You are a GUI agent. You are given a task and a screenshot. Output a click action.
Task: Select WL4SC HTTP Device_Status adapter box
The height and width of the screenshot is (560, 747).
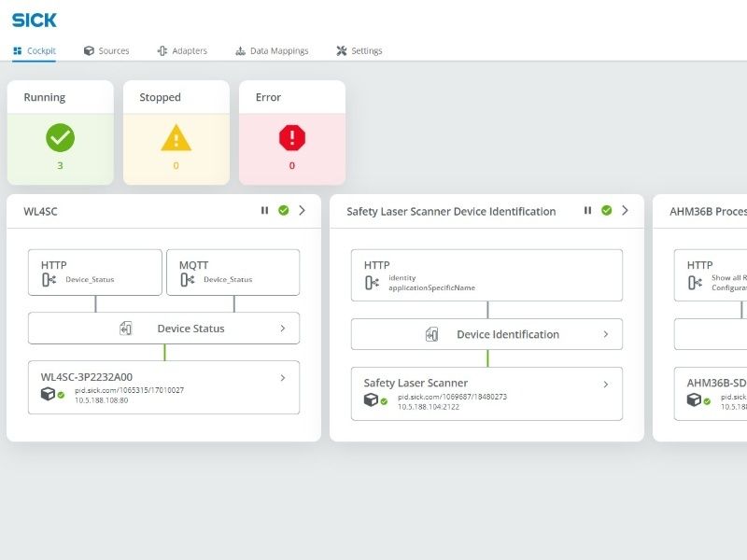[95, 273]
